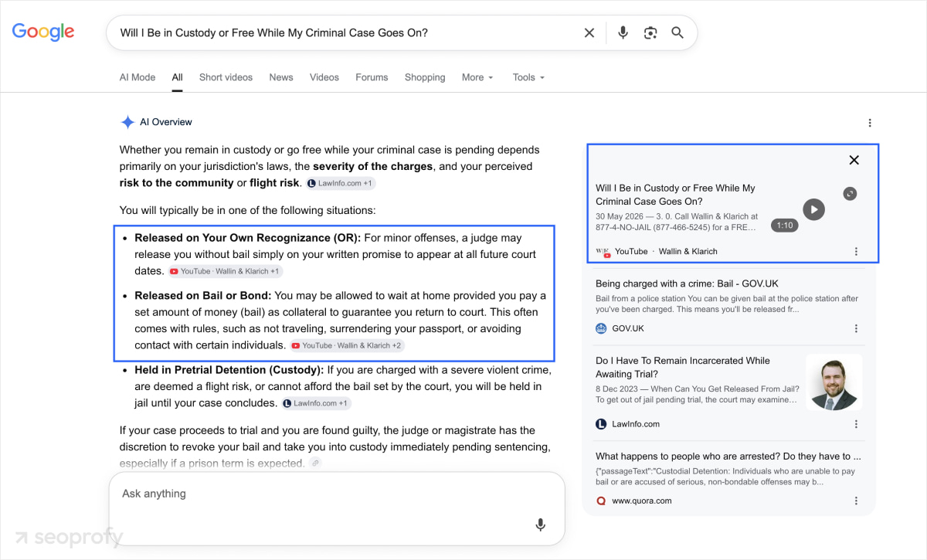927x560 pixels.
Task: Click LawInfo.com +1 citation under Pretrial Detention
Action: click(x=315, y=403)
